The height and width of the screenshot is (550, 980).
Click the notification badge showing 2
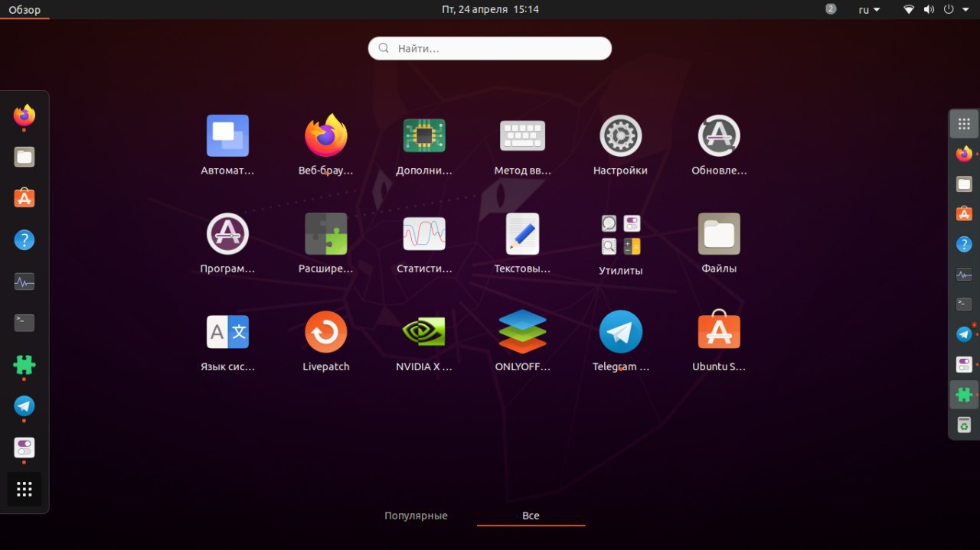(831, 9)
